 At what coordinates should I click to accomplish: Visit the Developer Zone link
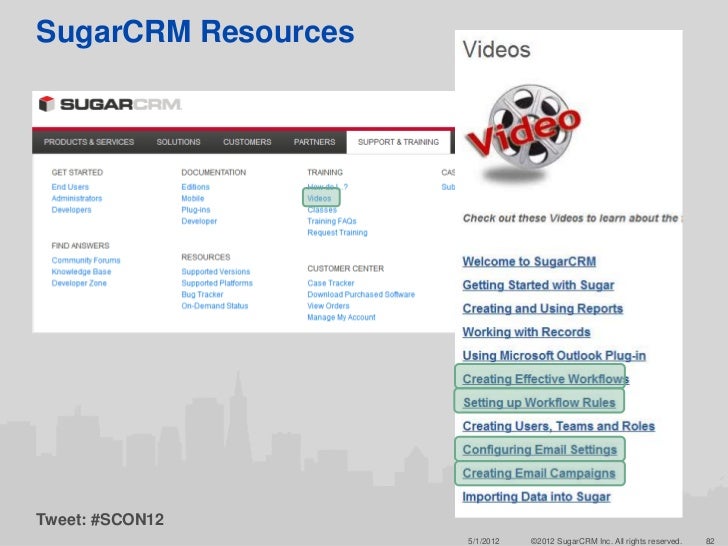point(79,283)
